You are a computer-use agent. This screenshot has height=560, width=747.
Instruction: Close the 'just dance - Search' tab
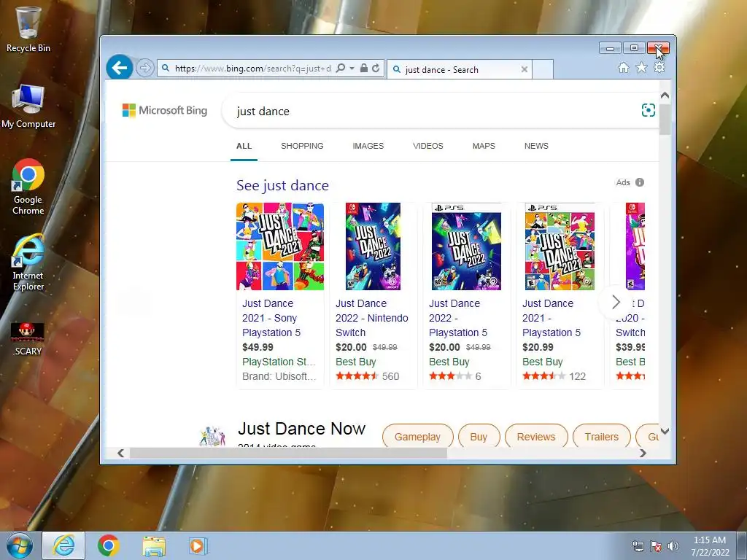point(524,69)
